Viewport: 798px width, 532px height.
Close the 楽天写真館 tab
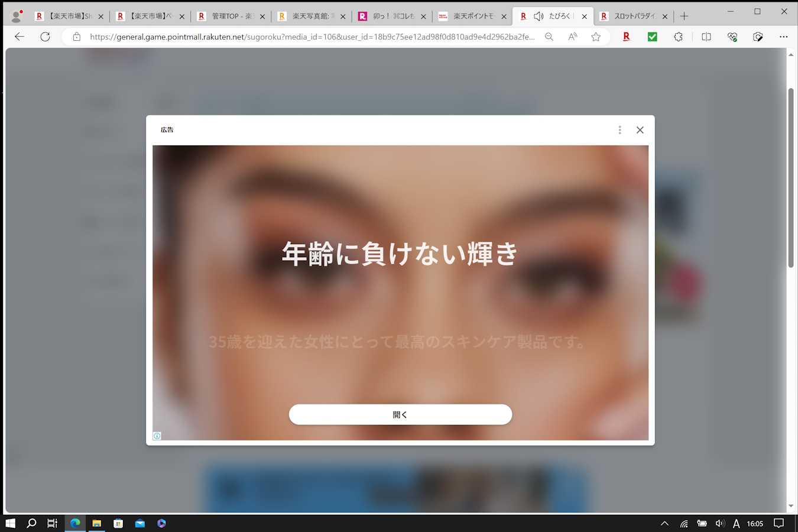[x=343, y=17]
